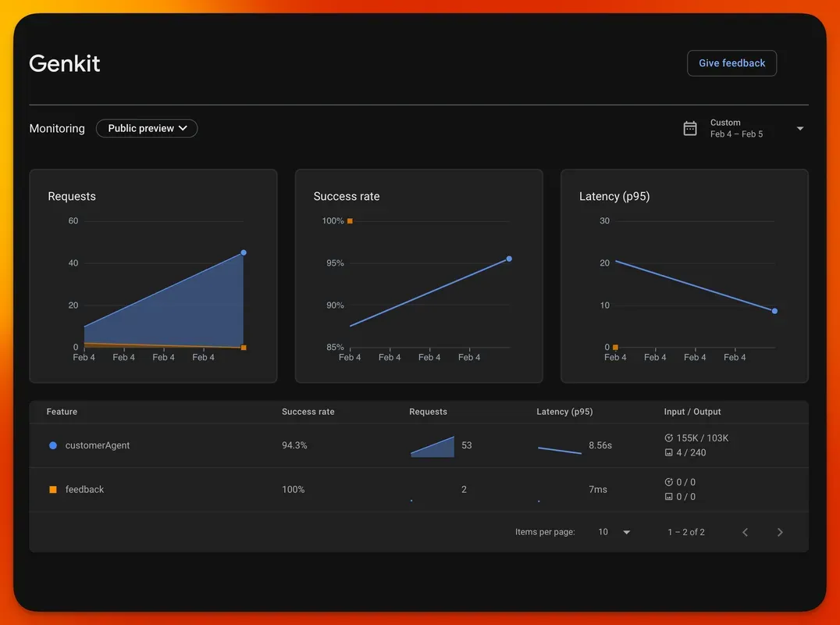Select blue endpoint on Success rate chart
The image size is (840, 625).
pos(509,259)
